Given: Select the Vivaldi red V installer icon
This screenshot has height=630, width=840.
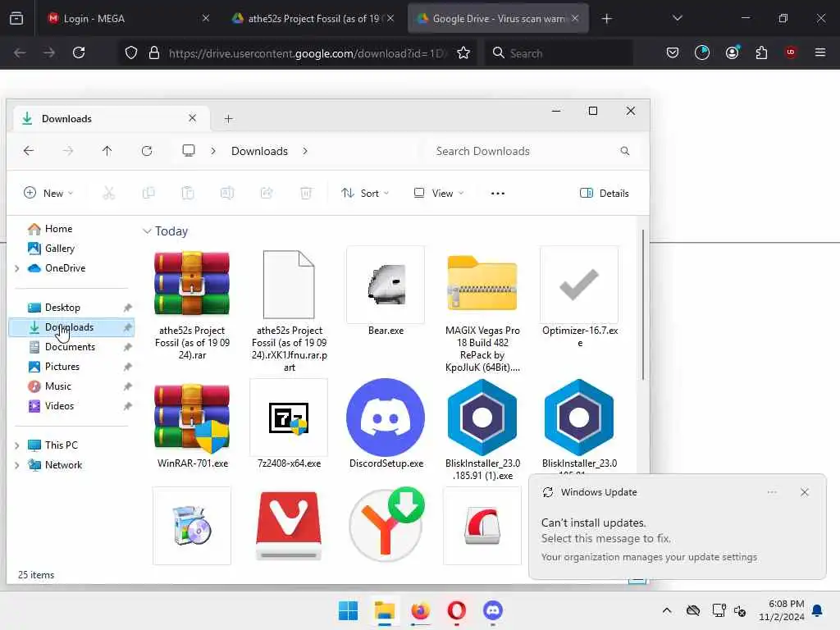Looking at the screenshot, I should point(289,526).
